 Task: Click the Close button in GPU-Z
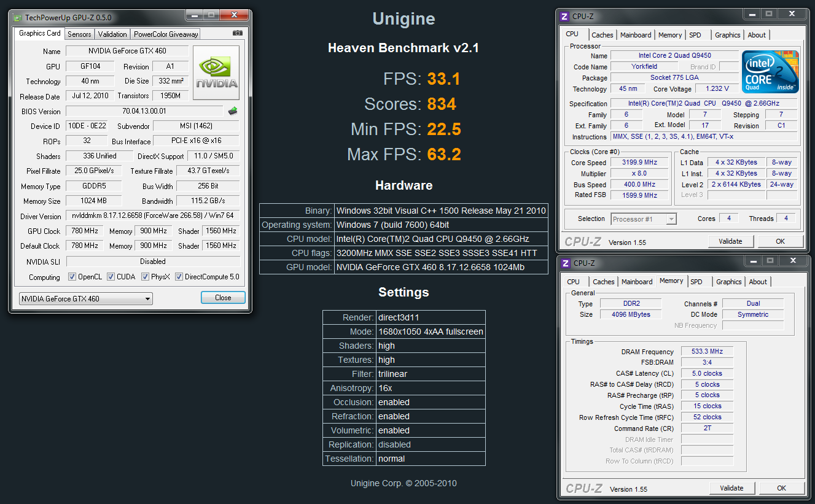[x=223, y=298]
